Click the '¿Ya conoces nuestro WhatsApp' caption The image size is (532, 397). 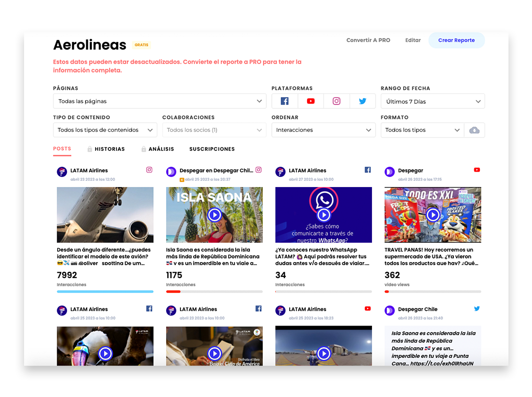pyautogui.click(x=322, y=256)
